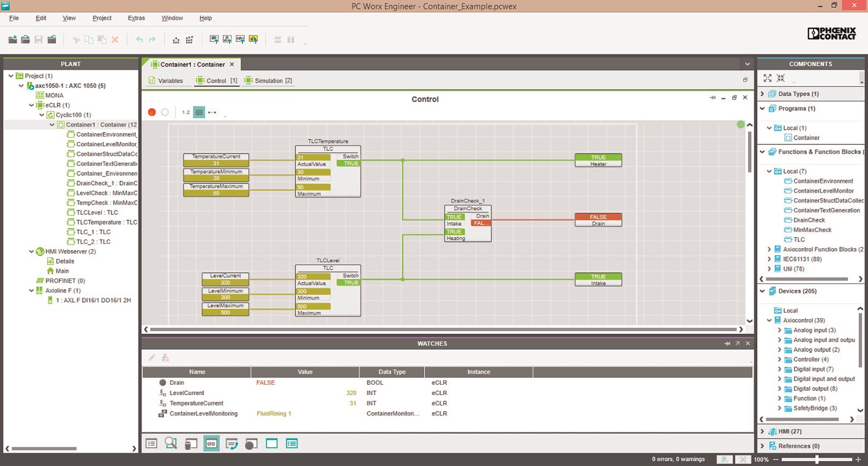Toggle the 1..2 execution order button

186,113
